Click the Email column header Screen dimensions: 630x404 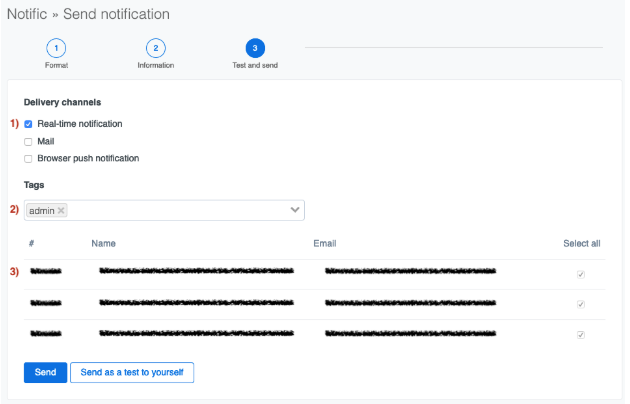coord(325,243)
